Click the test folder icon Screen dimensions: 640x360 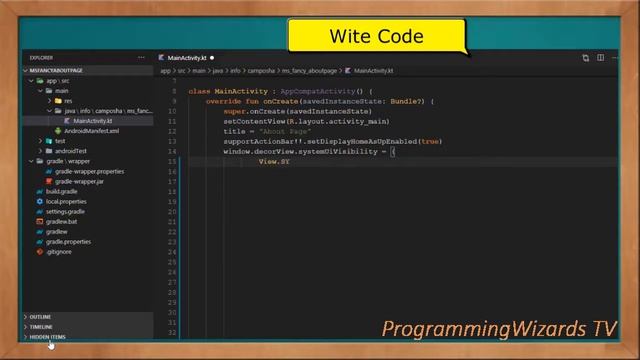tap(49, 141)
